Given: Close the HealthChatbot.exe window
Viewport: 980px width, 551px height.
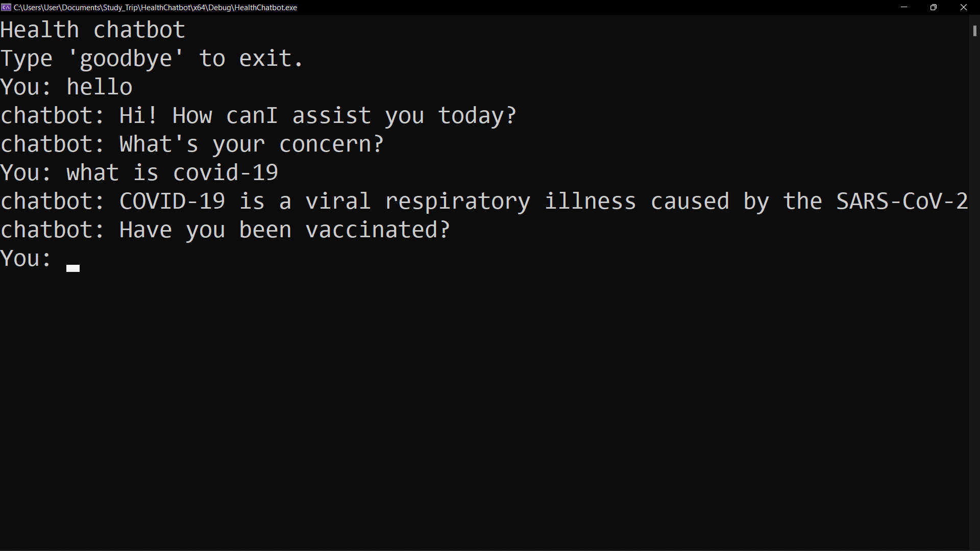Looking at the screenshot, I should [964, 7].
